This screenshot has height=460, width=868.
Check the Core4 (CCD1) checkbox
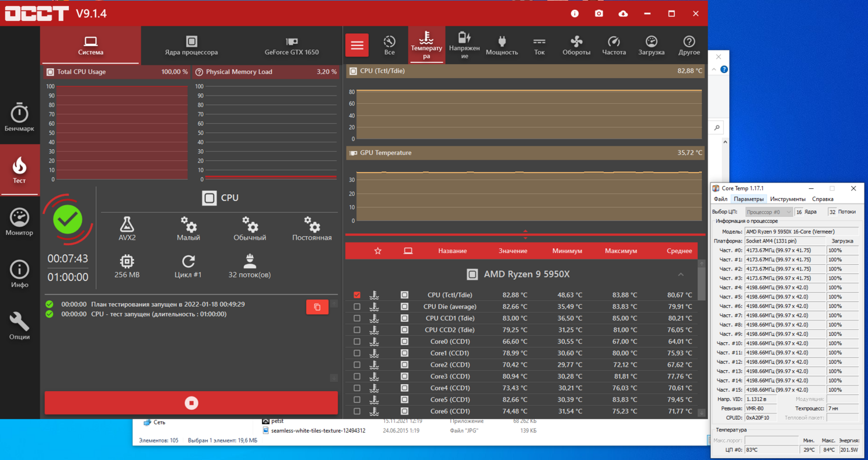(x=357, y=388)
